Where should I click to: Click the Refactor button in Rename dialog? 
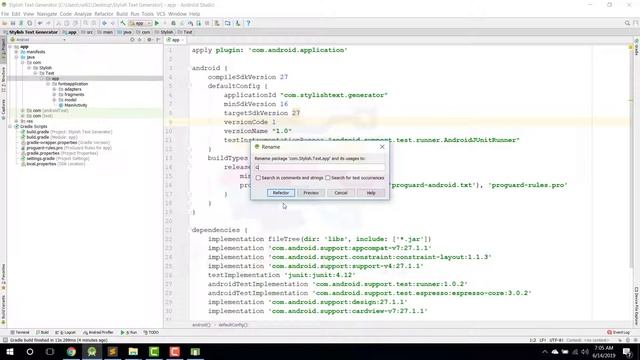281,193
